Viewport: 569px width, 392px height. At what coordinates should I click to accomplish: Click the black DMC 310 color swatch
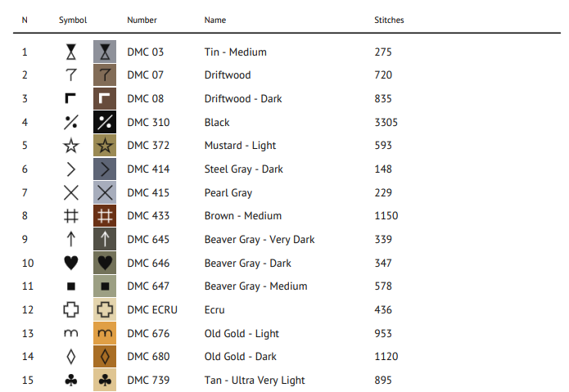point(105,122)
